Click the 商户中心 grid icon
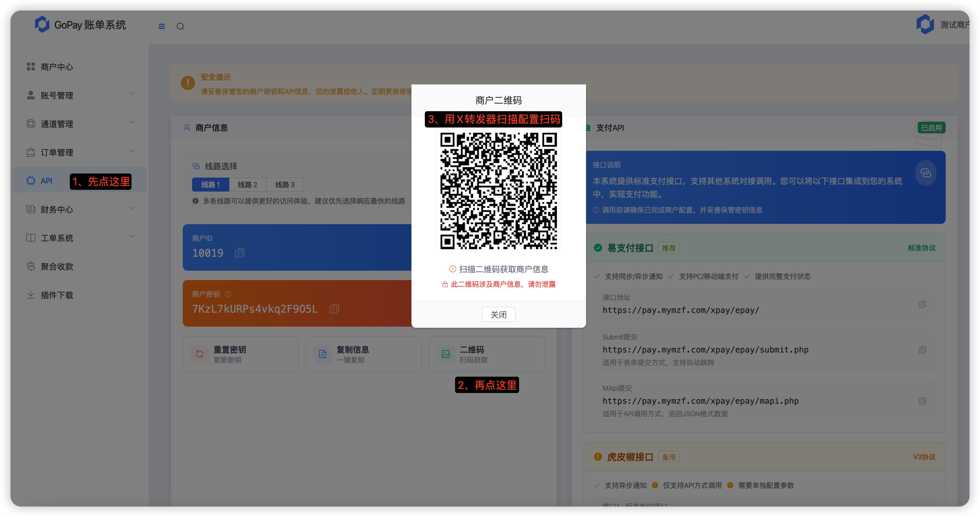Image resolution: width=980 pixels, height=517 pixels. click(31, 67)
